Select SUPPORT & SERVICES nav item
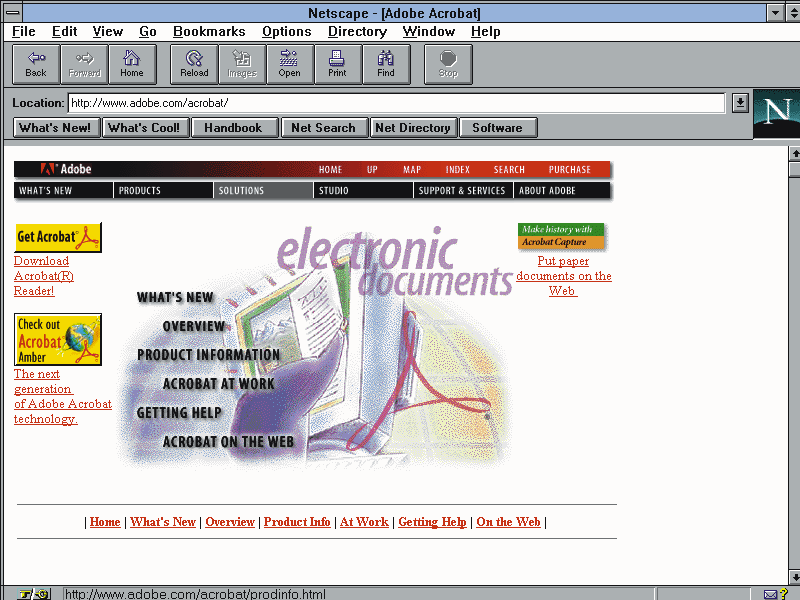 tap(463, 190)
